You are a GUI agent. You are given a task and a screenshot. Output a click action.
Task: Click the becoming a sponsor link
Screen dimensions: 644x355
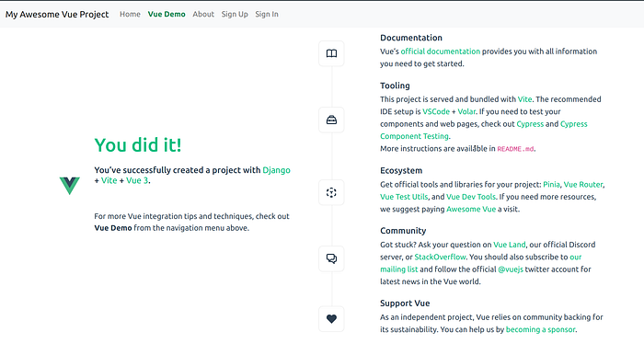(x=541, y=329)
